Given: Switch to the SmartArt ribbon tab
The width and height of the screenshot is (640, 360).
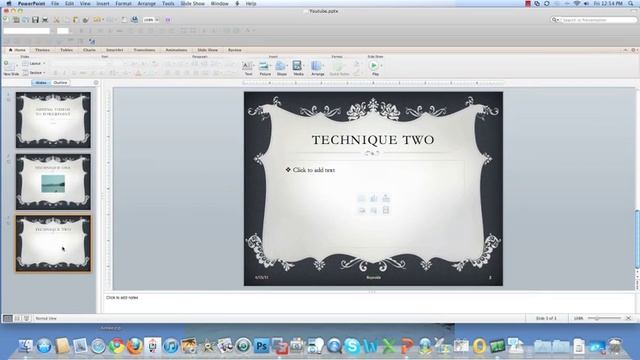Looking at the screenshot, I should [115, 50].
